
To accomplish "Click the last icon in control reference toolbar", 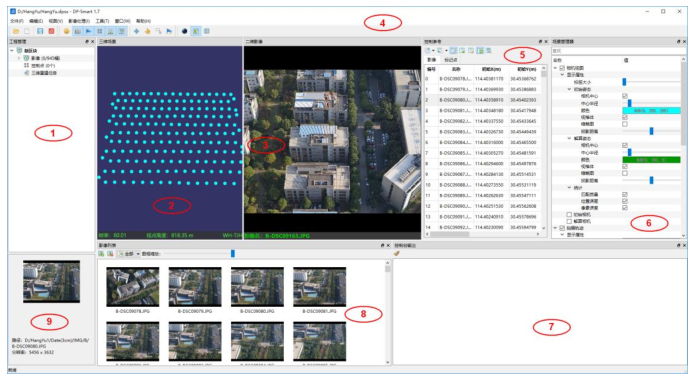I will [x=489, y=51].
